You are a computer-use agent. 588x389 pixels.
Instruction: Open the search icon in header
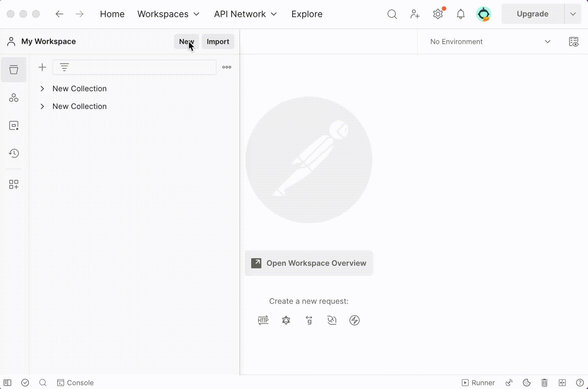[x=392, y=14]
